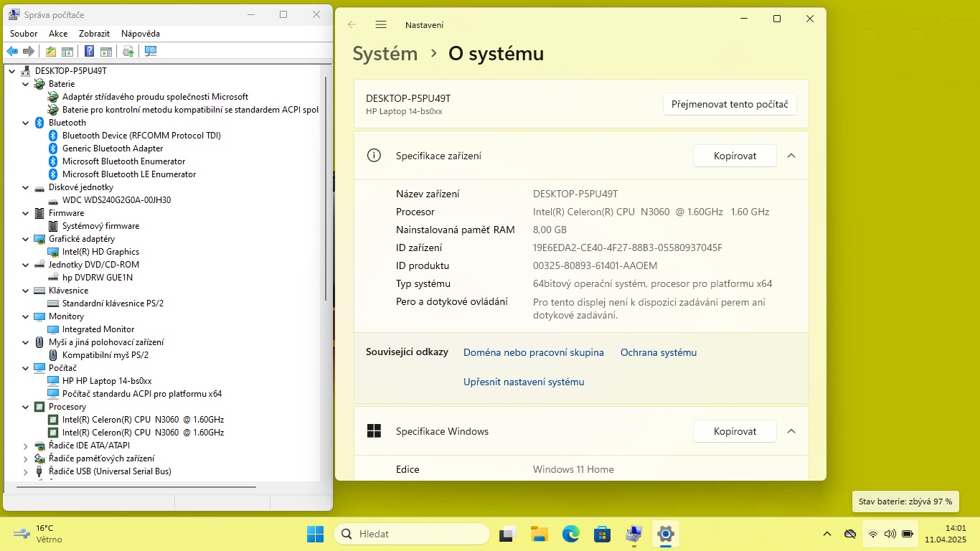Open Microsoft Store from the taskbar
The height and width of the screenshot is (551, 980).
[603, 534]
